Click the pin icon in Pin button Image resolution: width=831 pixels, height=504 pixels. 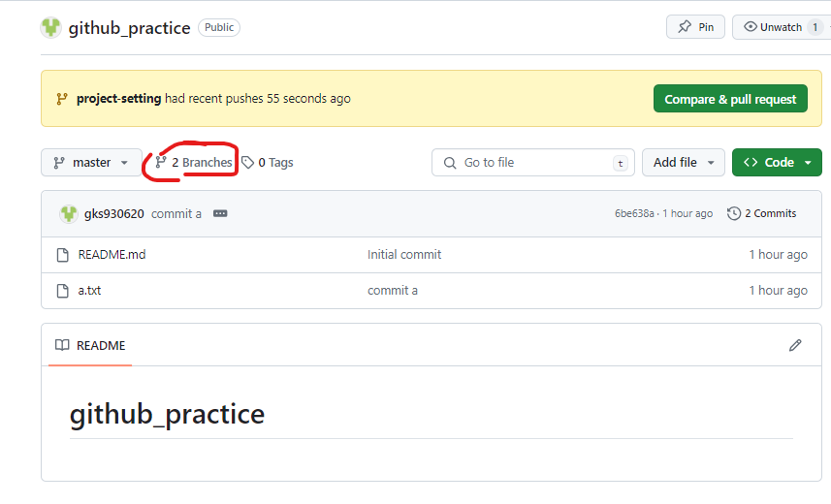click(x=685, y=26)
